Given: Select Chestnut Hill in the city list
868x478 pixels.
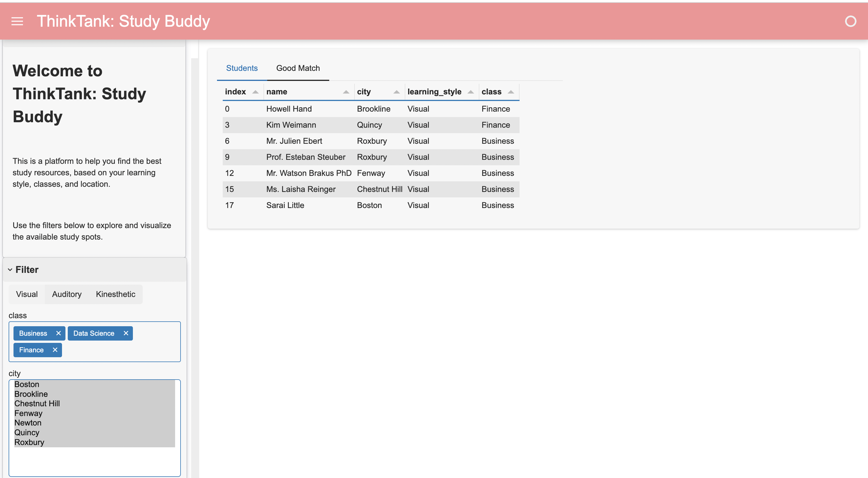Looking at the screenshot, I should (x=37, y=404).
